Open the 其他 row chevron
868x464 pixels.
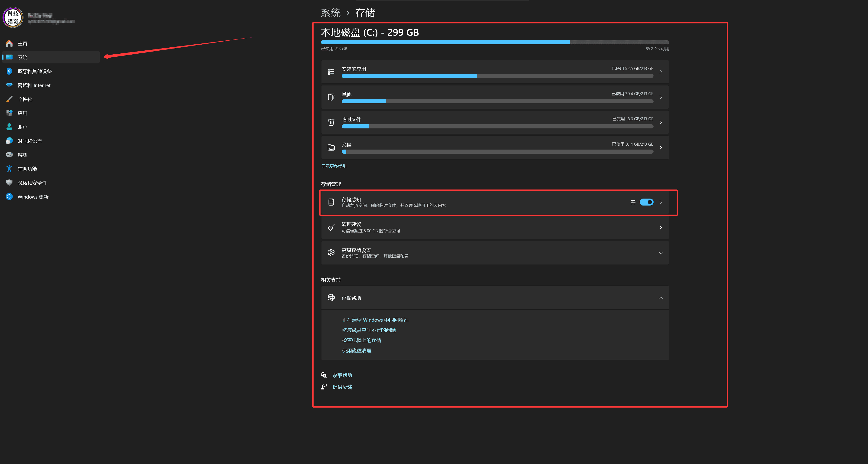(x=660, y=97)
